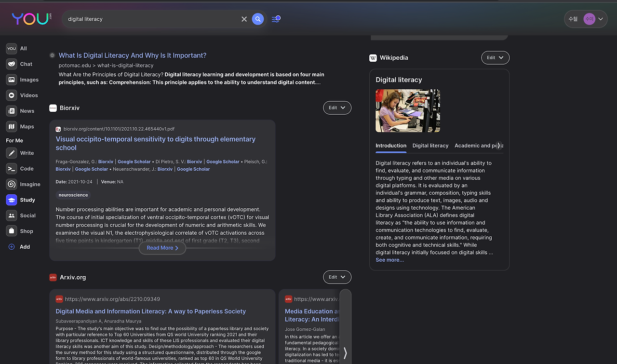
Task: Open Pleisch's Biorxiv author link
Action: [x=63, y=169]
